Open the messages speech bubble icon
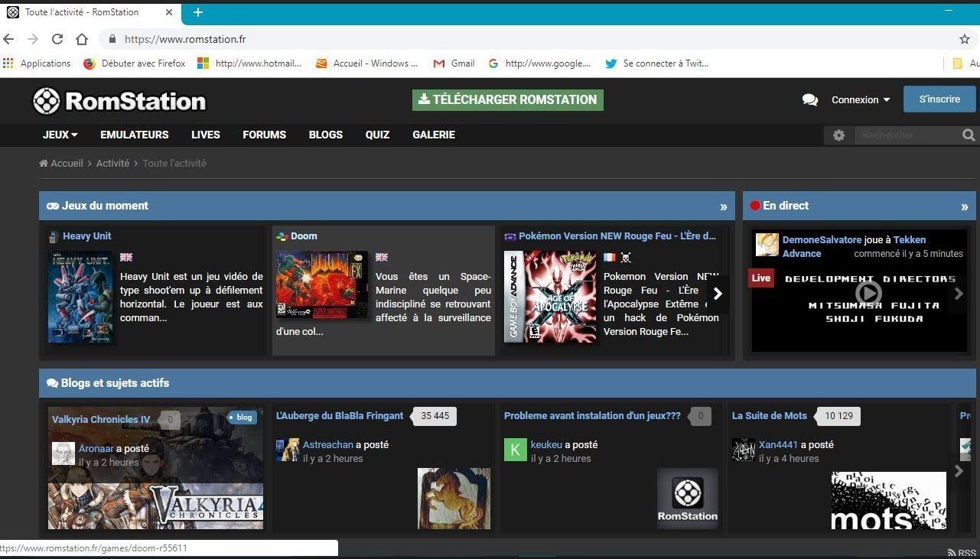 point(809,100)
